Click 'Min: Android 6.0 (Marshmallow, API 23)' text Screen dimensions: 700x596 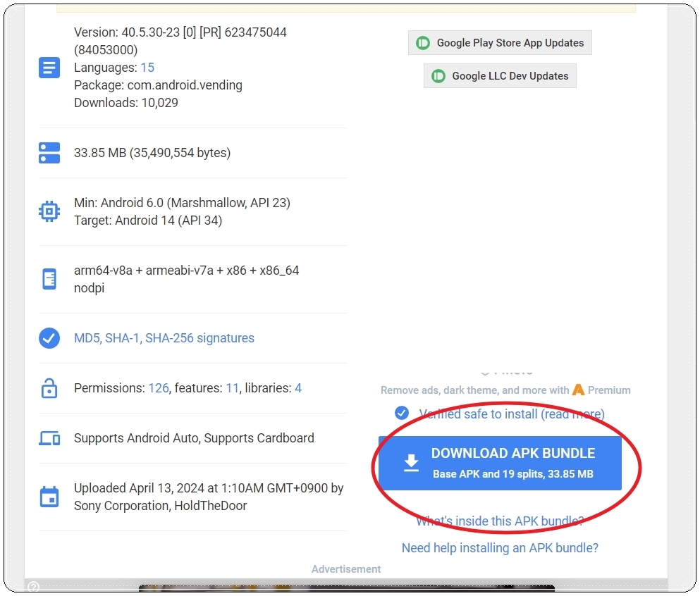(x=182, y=203)
